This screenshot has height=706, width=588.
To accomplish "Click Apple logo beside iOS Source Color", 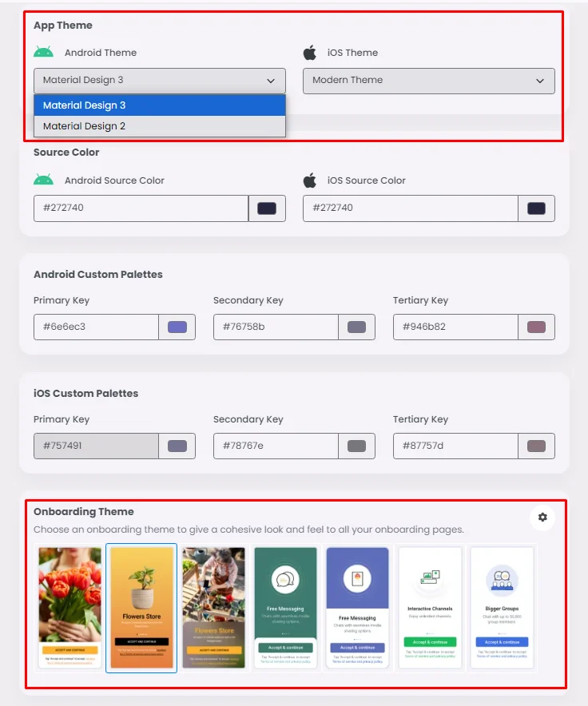I will coord(309,180).
